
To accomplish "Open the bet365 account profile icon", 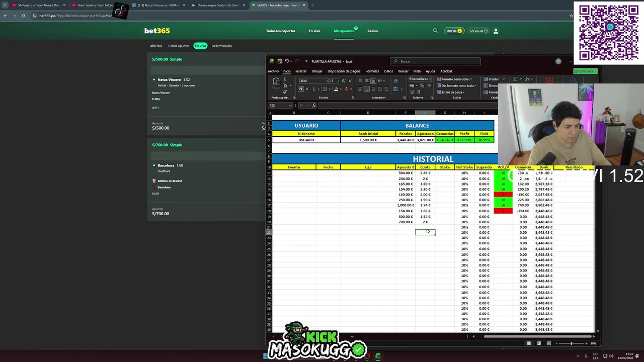I will (496, 31).
